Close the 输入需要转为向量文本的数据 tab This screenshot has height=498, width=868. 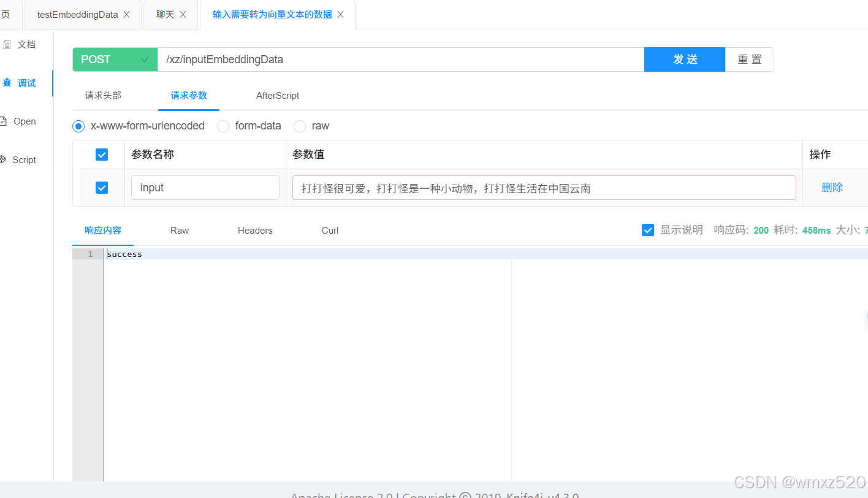(x=341, y=15)
